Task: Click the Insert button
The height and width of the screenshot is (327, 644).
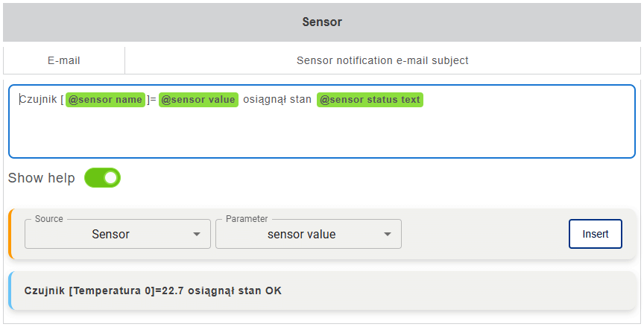Action: pos(595,234)
